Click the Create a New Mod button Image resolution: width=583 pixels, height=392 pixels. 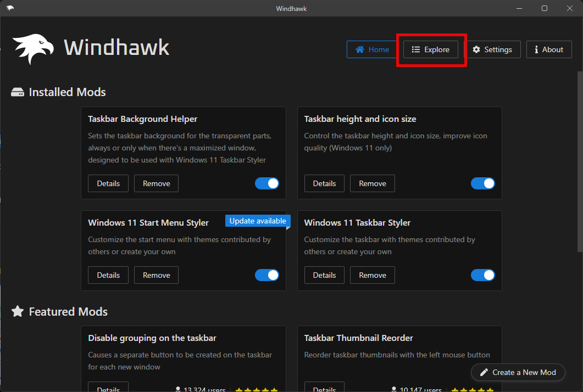518,372
